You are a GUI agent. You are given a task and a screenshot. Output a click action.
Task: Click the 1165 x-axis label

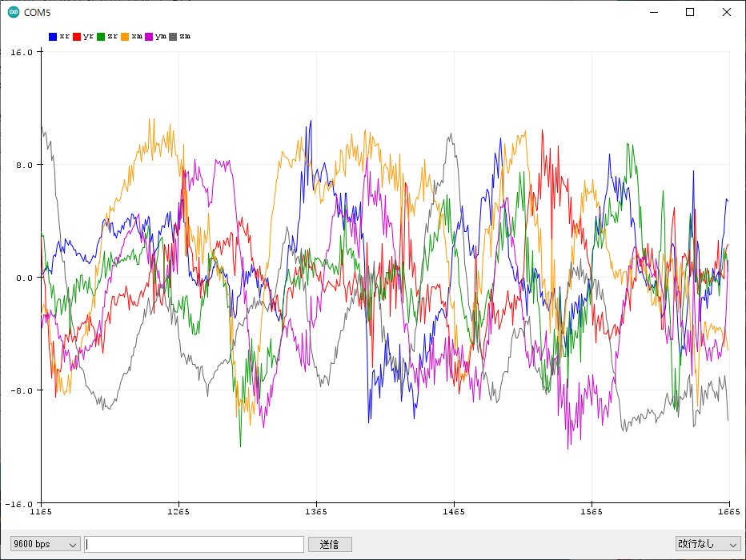point(41,512)
